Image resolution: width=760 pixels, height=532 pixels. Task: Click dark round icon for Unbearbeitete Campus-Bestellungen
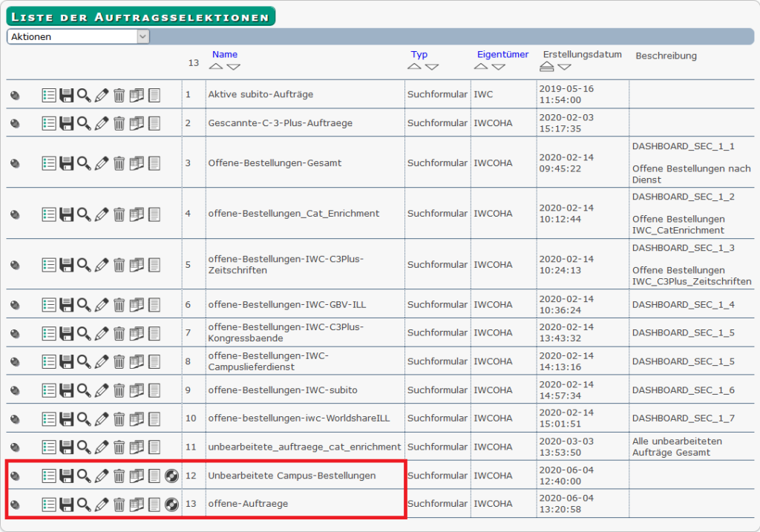171,476
